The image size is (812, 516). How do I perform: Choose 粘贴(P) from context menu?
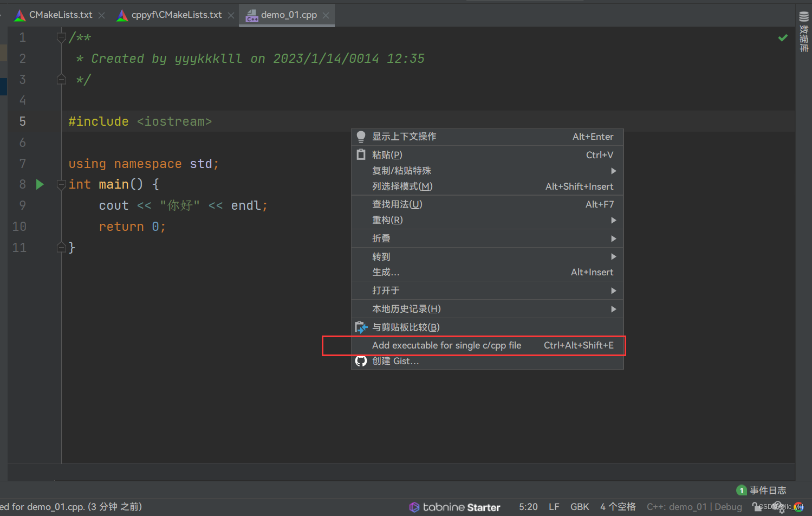pos(487,155)
